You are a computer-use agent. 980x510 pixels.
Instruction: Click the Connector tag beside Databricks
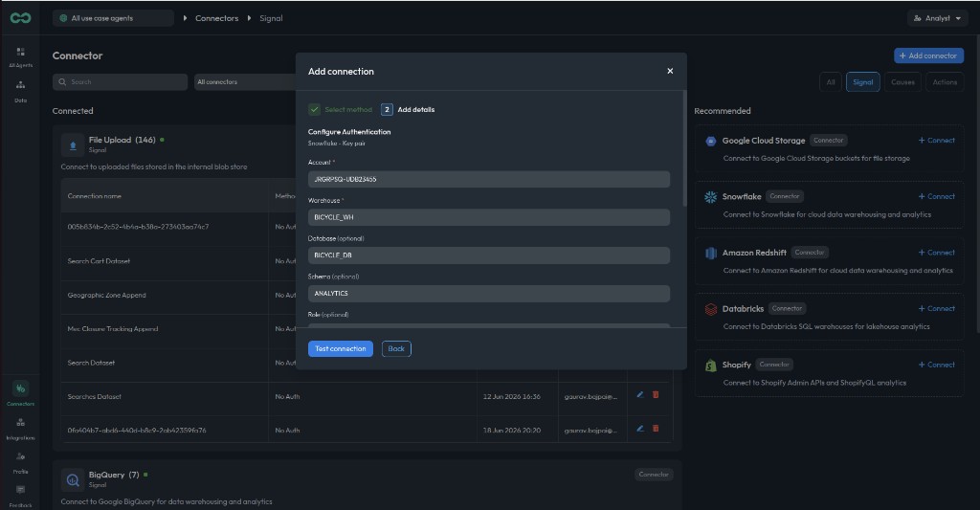[x=787, y=308]
